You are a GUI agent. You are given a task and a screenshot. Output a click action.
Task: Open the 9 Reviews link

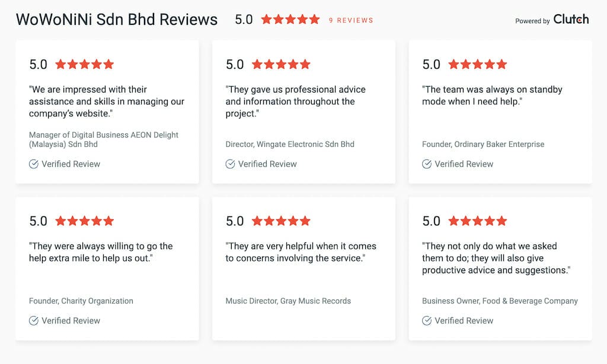pyautogui.click(x=351, y=20)
